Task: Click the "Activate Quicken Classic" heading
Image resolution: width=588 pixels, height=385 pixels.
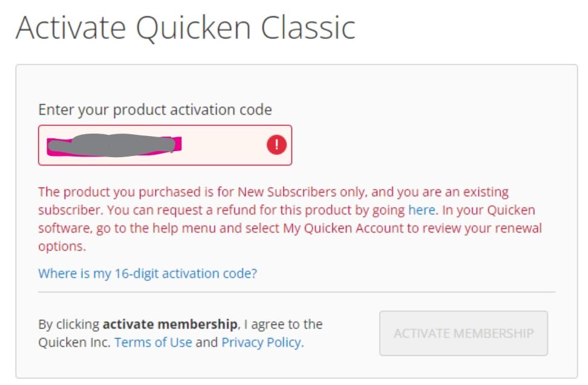Action: click(185, 28)
